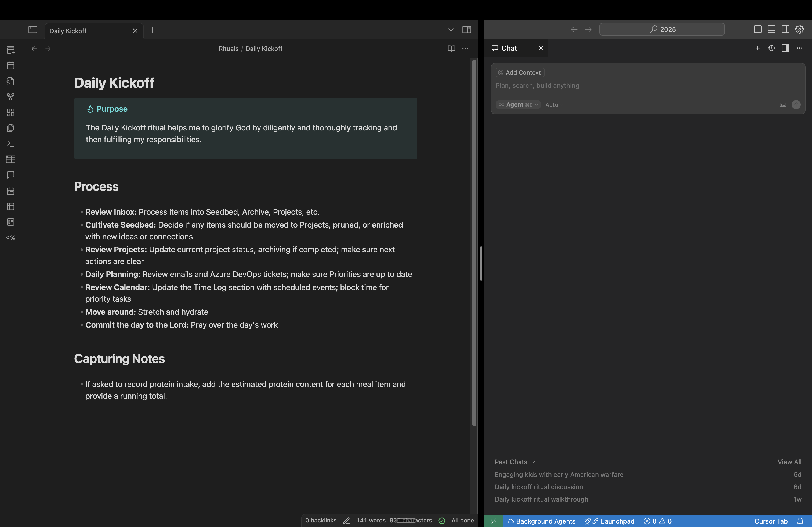Click the speech bubble icon in ribbon
Screen dimensions: 812x527
10,175
